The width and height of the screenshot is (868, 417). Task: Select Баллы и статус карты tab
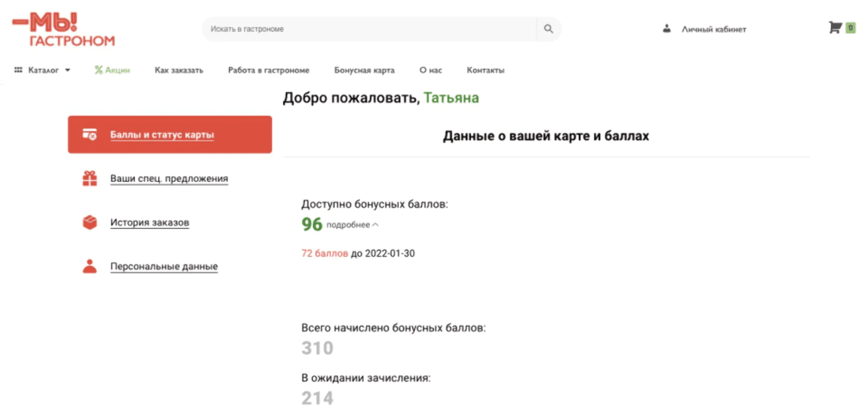170,134
